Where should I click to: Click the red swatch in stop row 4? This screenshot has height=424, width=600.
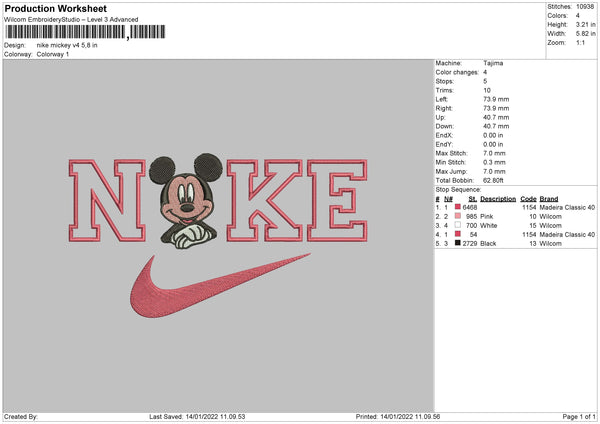(x=458, y=234)
